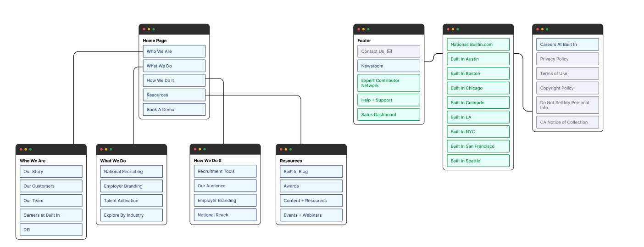This screenshot has height=247, width=644.
Task: Open the Built In Boston box
Action: coord(478,73)
